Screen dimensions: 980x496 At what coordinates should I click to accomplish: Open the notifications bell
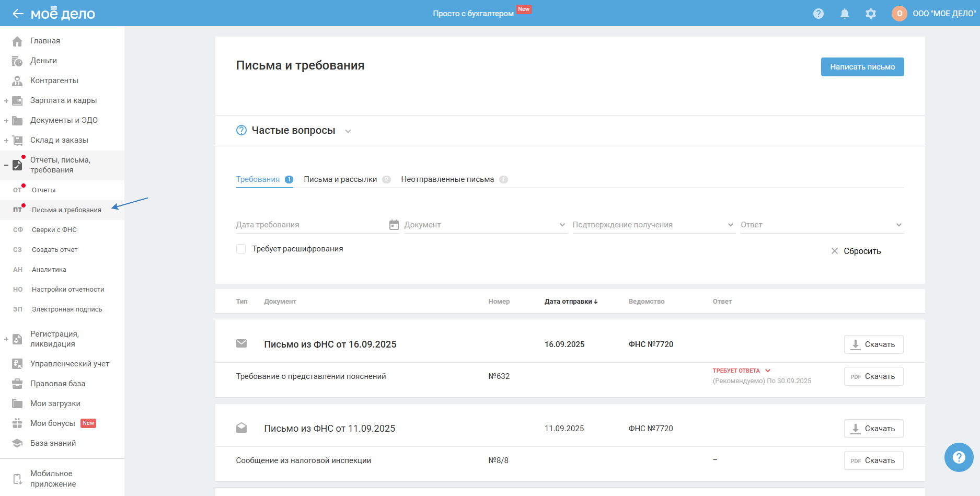click(845, 14)
